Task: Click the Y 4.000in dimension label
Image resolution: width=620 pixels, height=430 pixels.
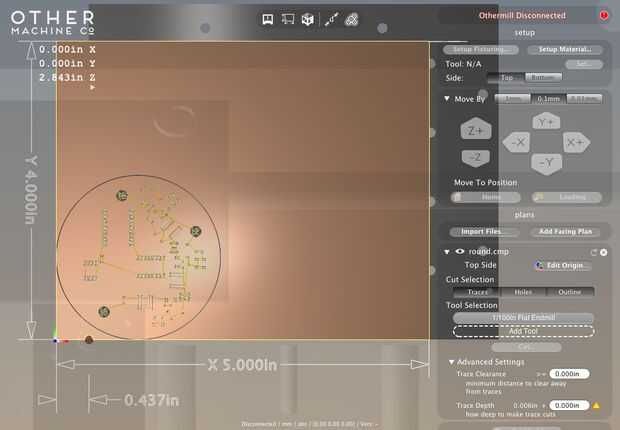Action: 32,190
